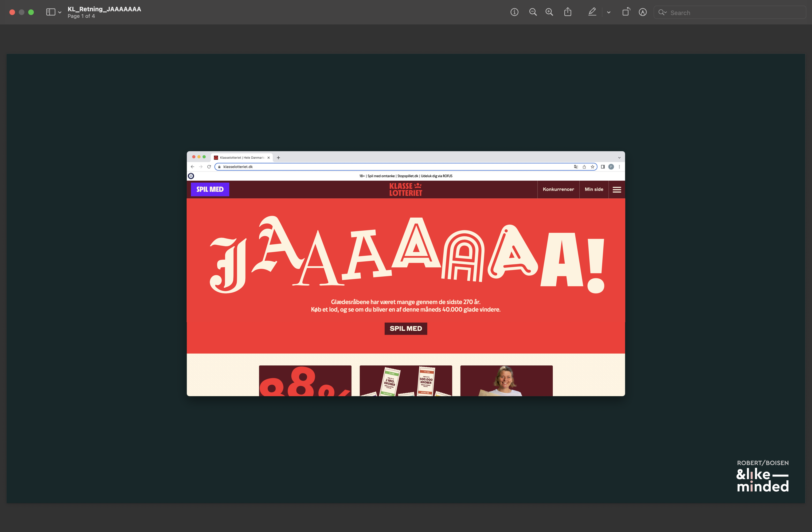812x532 pixels.
Task: Open Markup toolbar circle-A icon
Action: 642,12
